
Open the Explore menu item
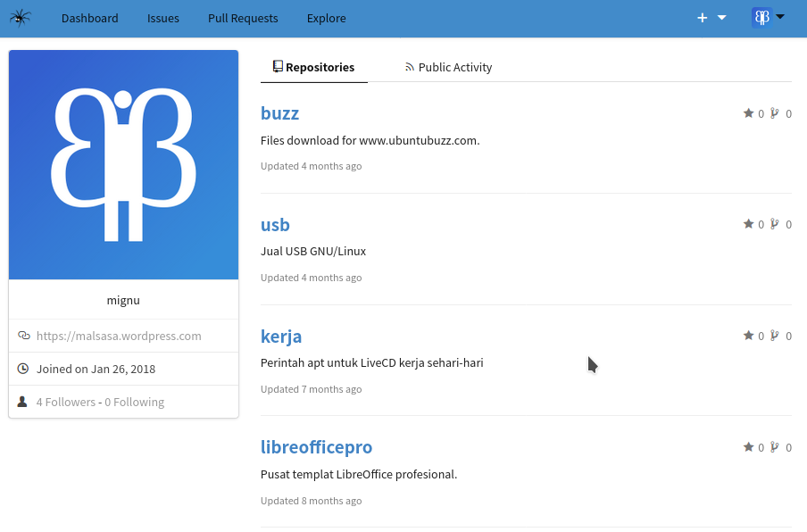[326, 18]
